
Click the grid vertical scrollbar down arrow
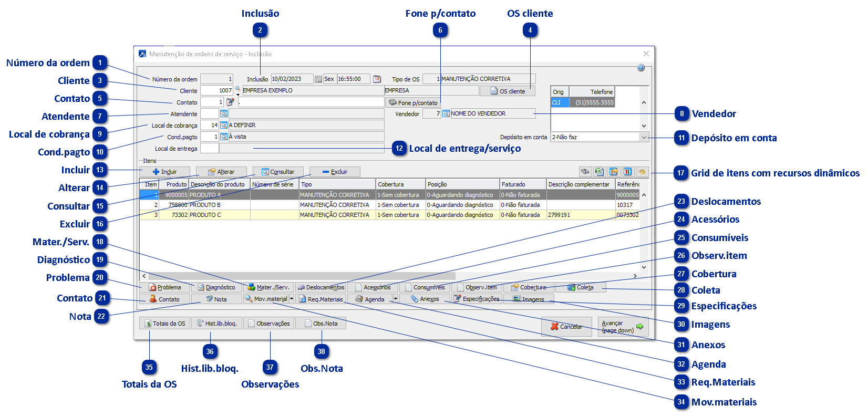[644, 267]
